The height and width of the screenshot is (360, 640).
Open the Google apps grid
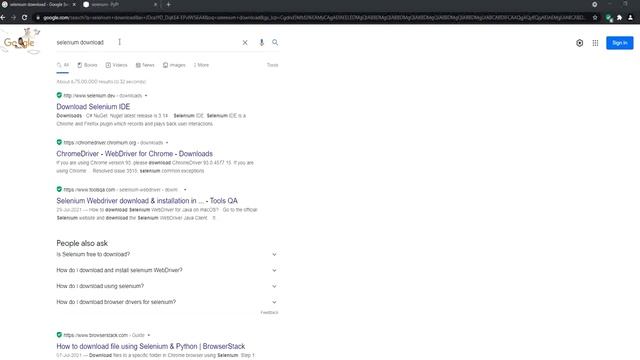click(595, 43)
